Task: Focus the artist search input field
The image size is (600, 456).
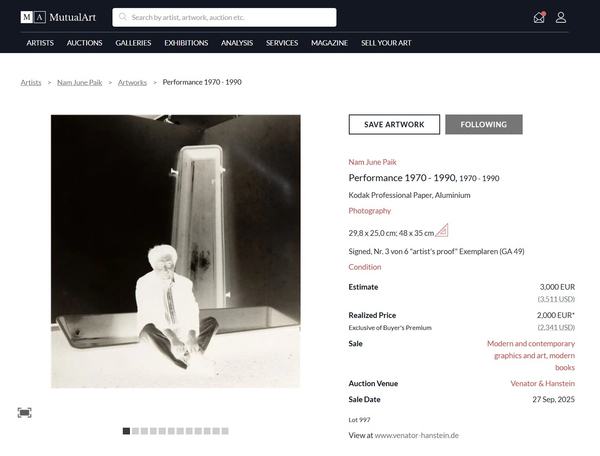Action: tap(230, 17)
